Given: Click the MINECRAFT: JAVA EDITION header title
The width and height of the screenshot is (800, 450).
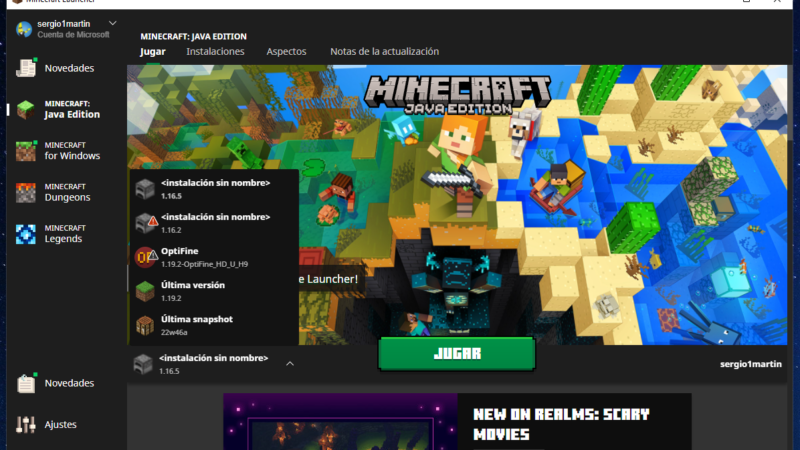Looking at the screenshot, I should pos(193,37).
